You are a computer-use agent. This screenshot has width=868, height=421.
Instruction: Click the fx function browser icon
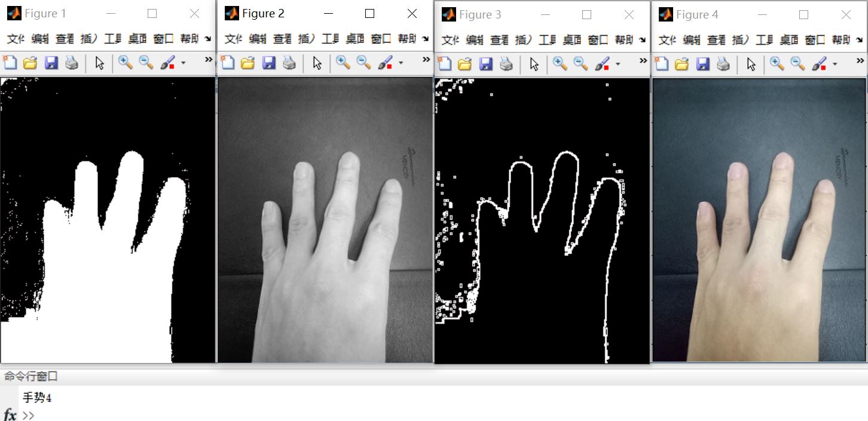(10, 414)
